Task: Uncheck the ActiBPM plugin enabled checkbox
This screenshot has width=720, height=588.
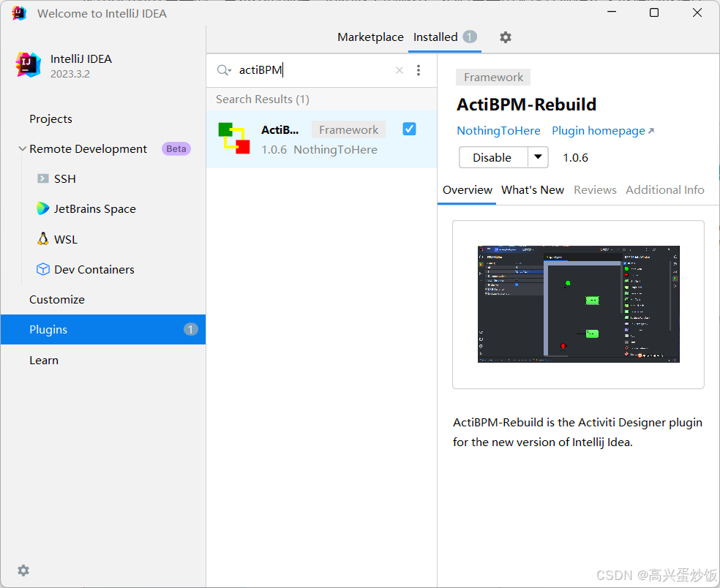Action: pyautogui.click(x=409, y=129)
